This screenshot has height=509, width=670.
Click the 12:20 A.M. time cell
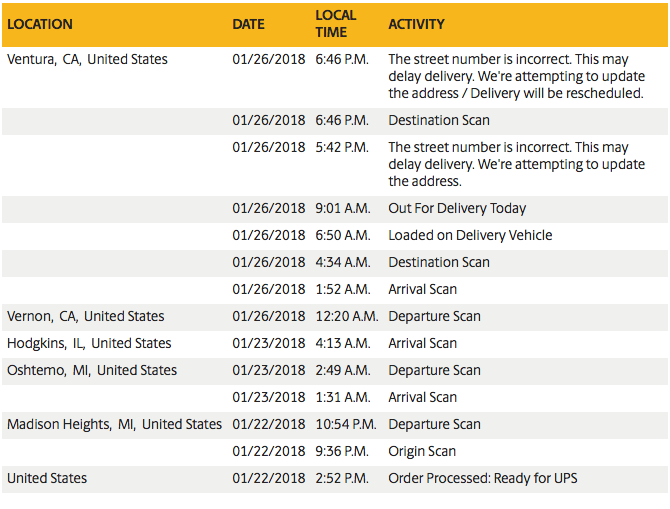point(347,316)
